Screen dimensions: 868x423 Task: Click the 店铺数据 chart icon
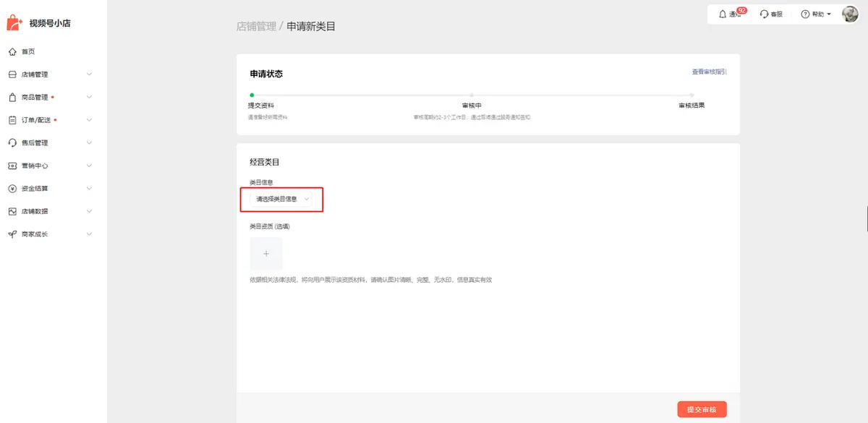pos(12,212)
